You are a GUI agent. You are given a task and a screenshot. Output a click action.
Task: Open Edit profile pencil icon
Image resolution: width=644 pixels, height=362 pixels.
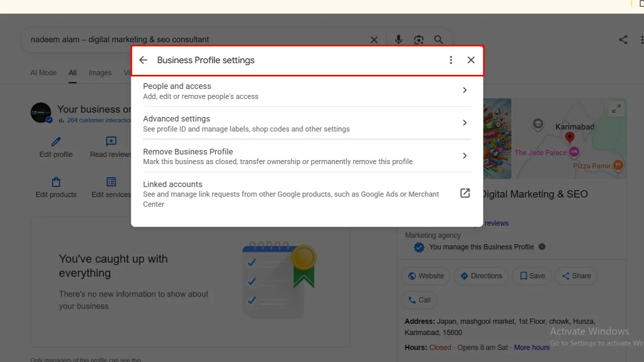(x=56, y=142)
